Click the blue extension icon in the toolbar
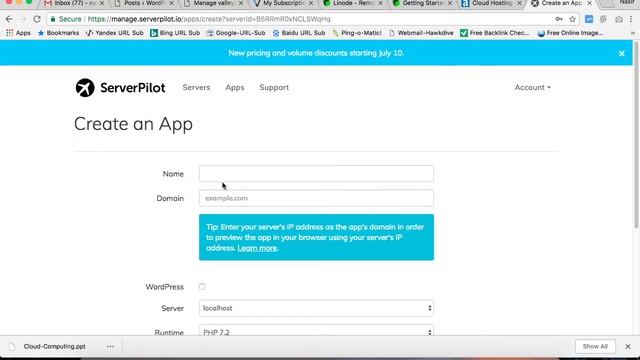The height and width of the screenshot is (360, 640). click(589, 19)
